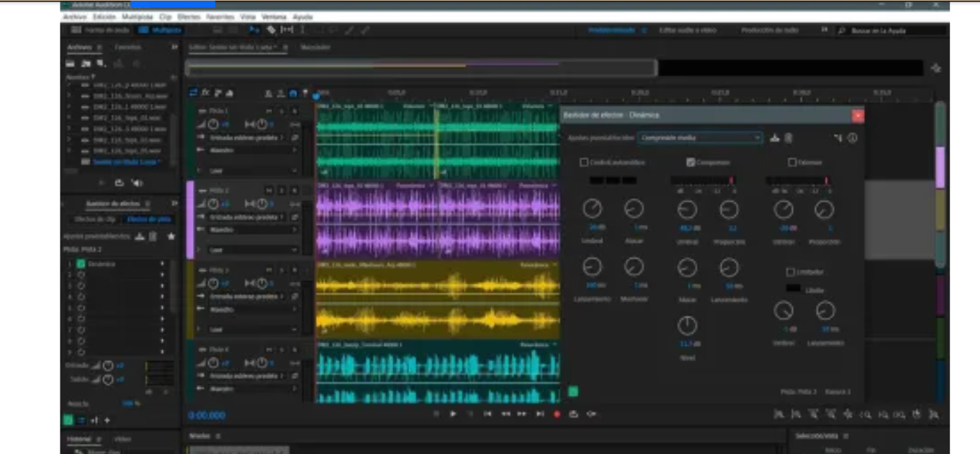
Task: Open the Multipista menu
Action: click(137, 16)
